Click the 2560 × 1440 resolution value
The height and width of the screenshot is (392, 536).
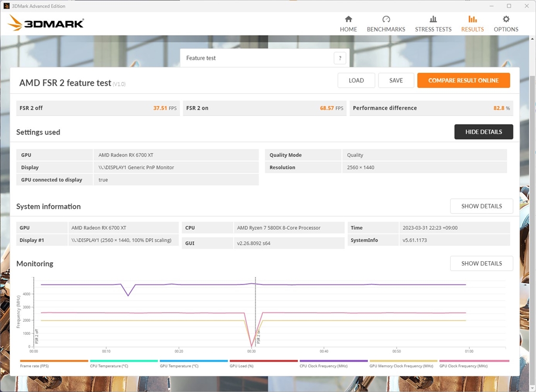[360, 167]
